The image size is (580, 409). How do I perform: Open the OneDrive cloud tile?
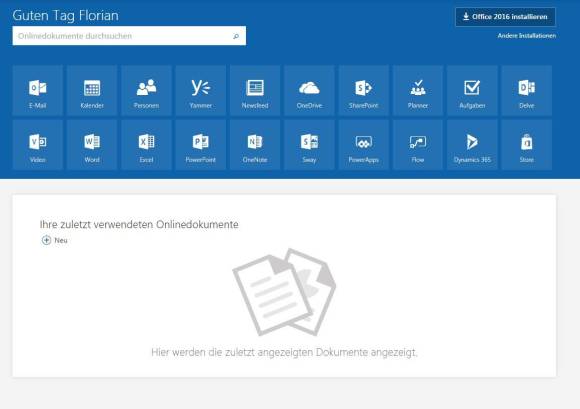click(x=309, y=91)
